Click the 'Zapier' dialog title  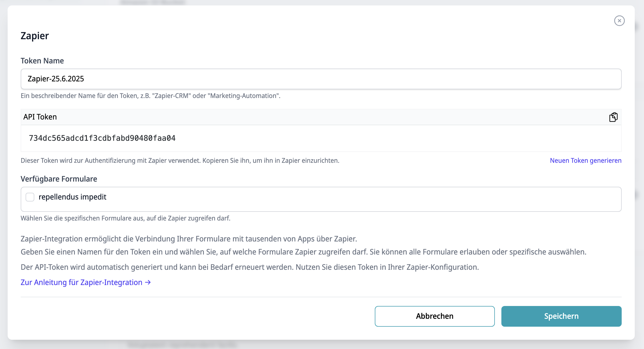pos(35,36)
